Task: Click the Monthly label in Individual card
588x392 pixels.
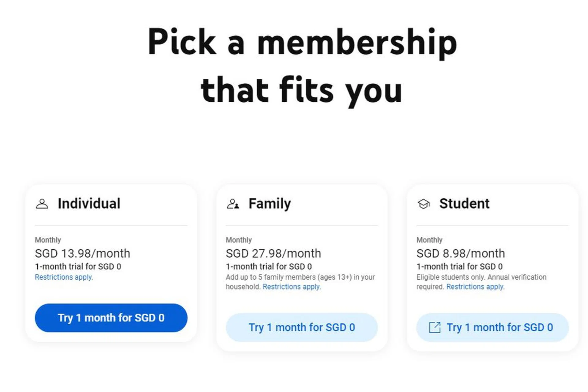Action: click(48, 240)
